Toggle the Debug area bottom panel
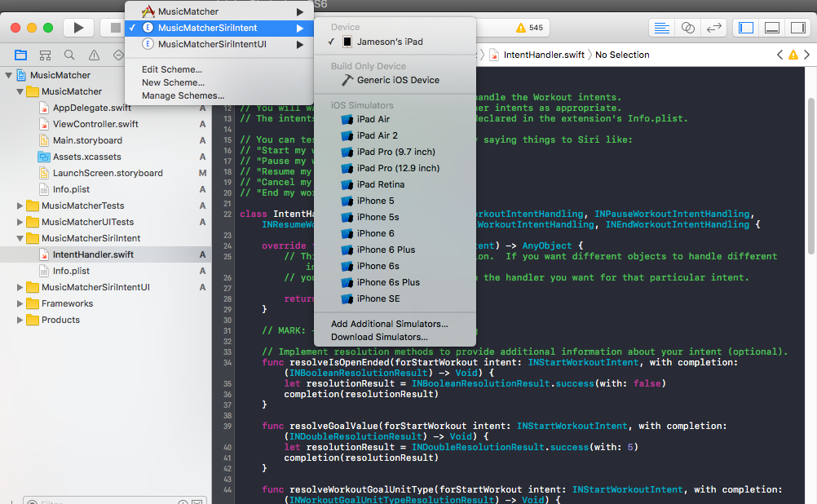817x504 pixels. [x=772, y=28]
